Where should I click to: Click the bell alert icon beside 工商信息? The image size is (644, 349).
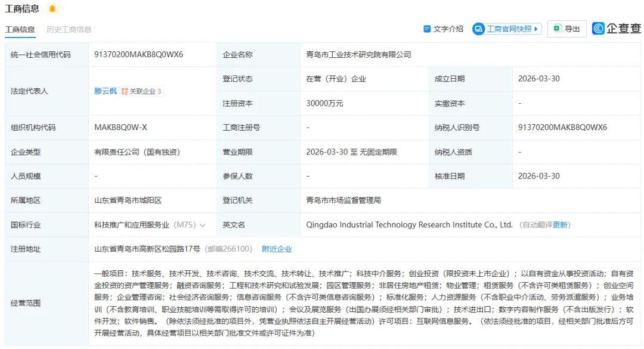(52, 8)
